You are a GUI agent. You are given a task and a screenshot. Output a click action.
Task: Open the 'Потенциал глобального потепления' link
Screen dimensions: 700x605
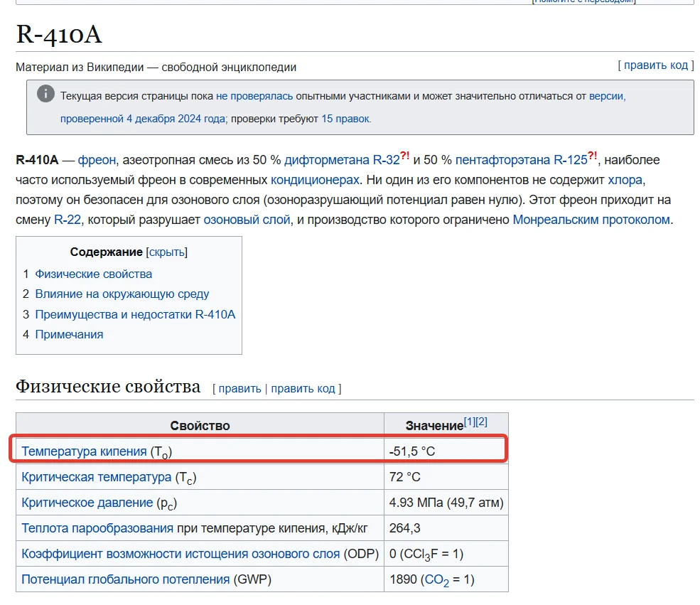[126, 579]
